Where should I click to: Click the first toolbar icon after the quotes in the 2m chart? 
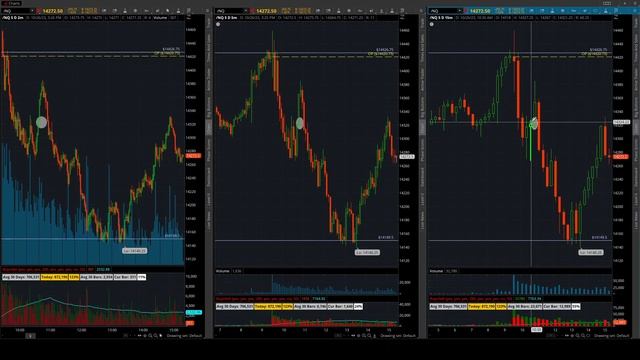[x=104, y=11]
